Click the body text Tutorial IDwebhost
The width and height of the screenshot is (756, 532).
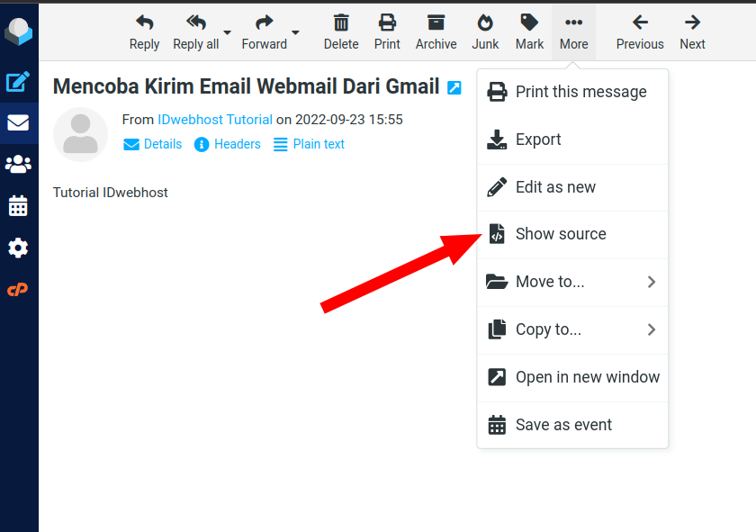click(x=111, y=193)
